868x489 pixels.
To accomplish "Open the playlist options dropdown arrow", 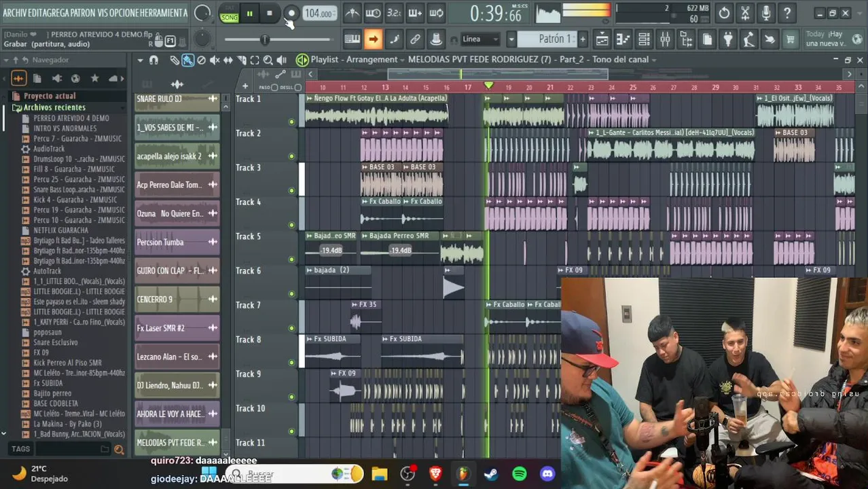I will point(141,60).
